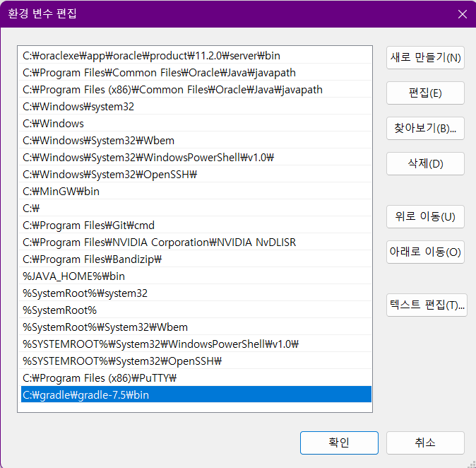Select the NVIDIA NvDLISR path entry
Image resolution: width=476 pixels, height=468 pixels.
[x=196, y=242]
